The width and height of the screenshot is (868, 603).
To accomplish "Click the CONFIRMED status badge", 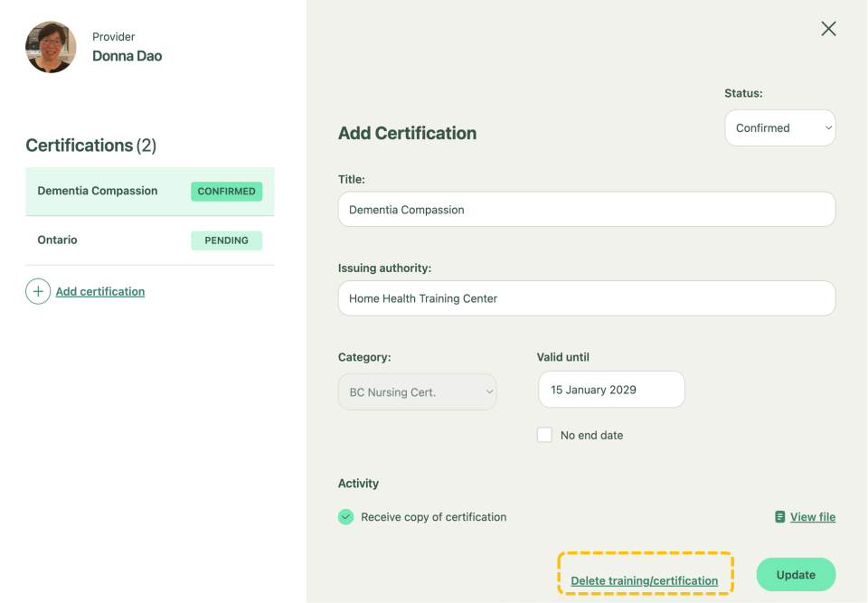I will (x=226, y=192).
